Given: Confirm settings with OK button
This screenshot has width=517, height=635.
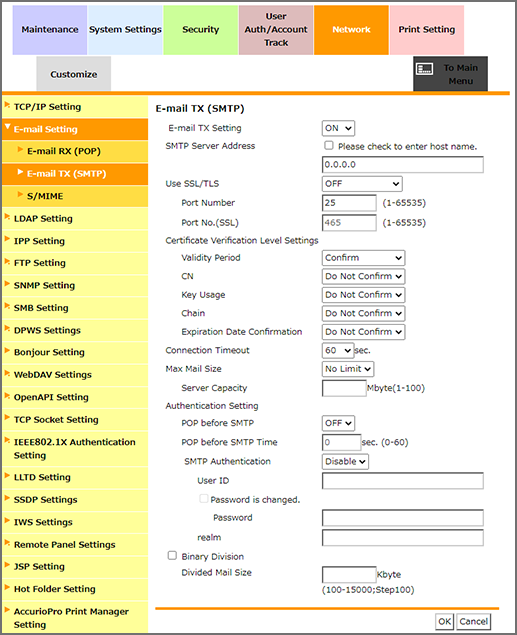Looking at the screenshot, I should coord(445,622).
